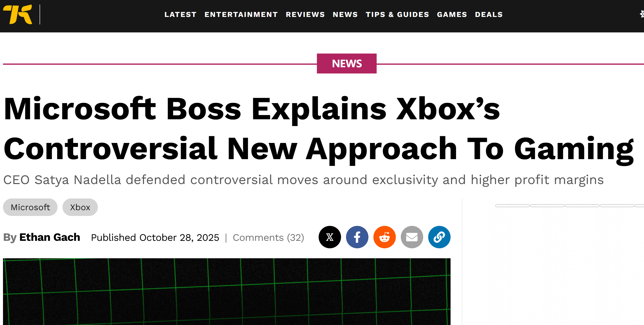The width and height of the screenshot is (644, 325).
Task: Share article on Facebook
Action: [x=357, y=237]
